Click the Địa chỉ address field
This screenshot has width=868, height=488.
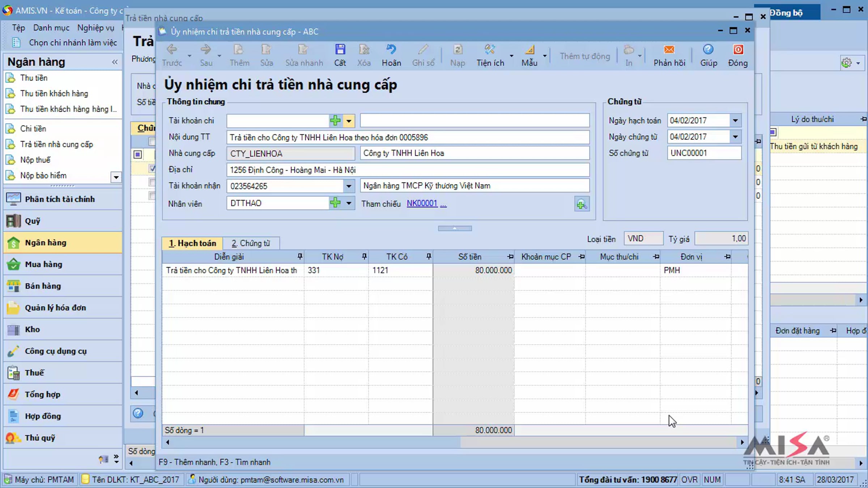(x=408, y=170)
